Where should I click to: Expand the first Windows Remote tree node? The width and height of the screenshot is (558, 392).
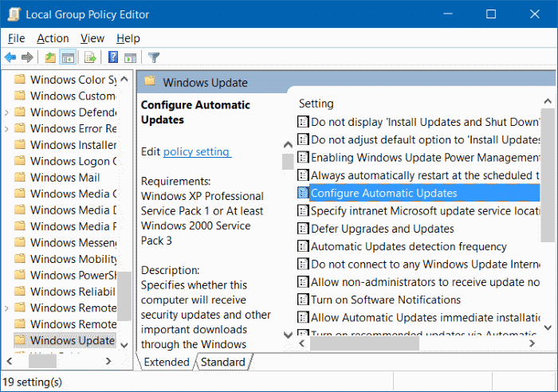6,308
